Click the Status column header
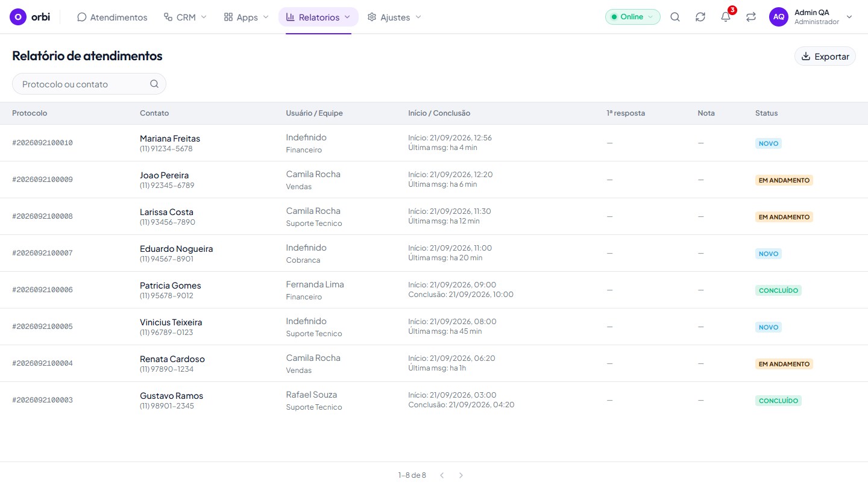Viewport: 868px width, 488px height. pos(766,113)
